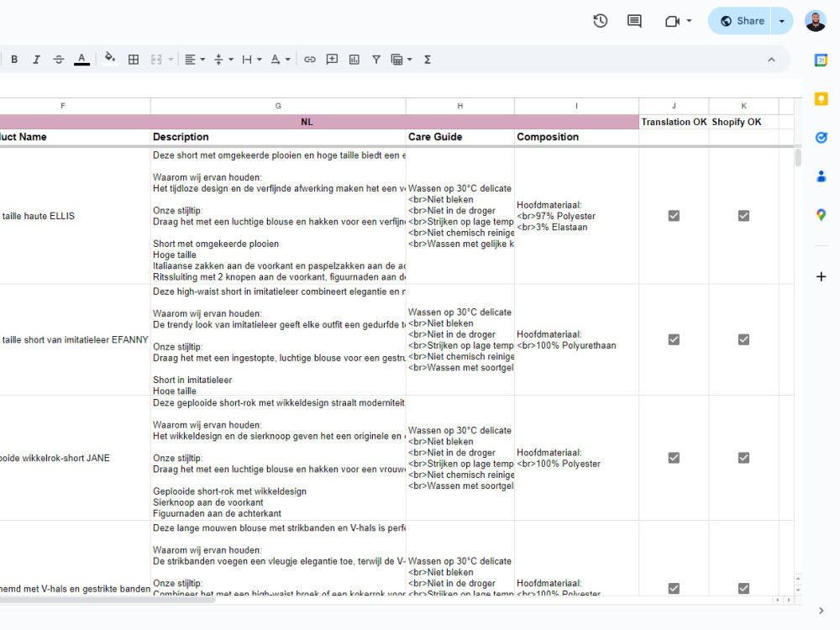Open the fill color picker
This screenshot has height=630, width=840.
tap(110, 59)
